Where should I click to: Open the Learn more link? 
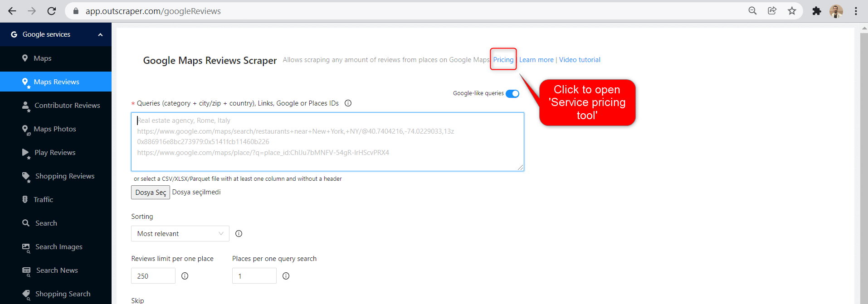coord(536,60)
